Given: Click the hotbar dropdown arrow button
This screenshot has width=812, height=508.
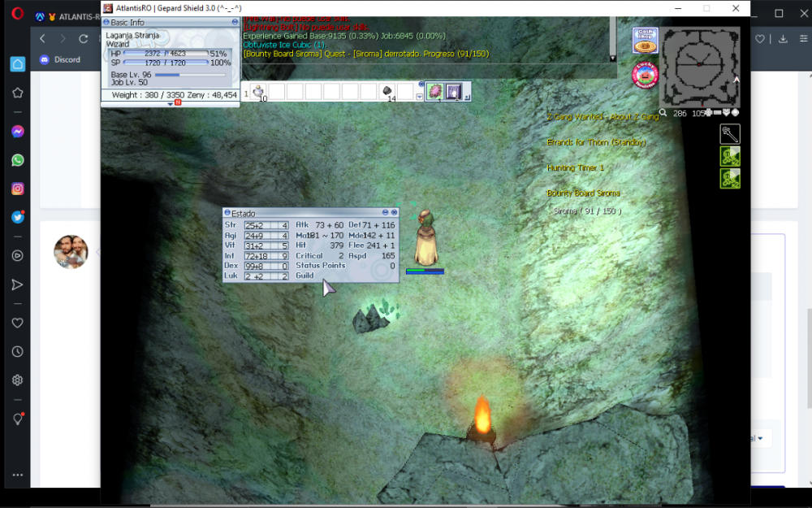Looking at the screenshot, I should point(420,96).
